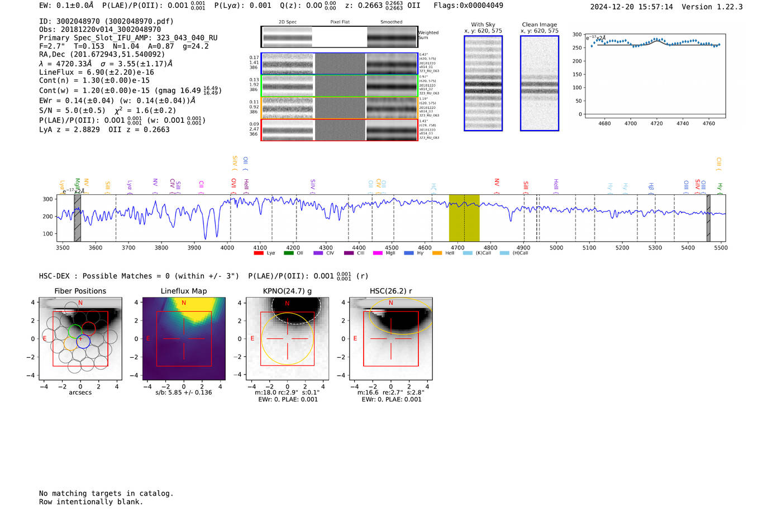Image resolution: width=782 pixels, height=532 pixels.
Task: Click the ID: 3002048970 line
Action: coord(106,21)
